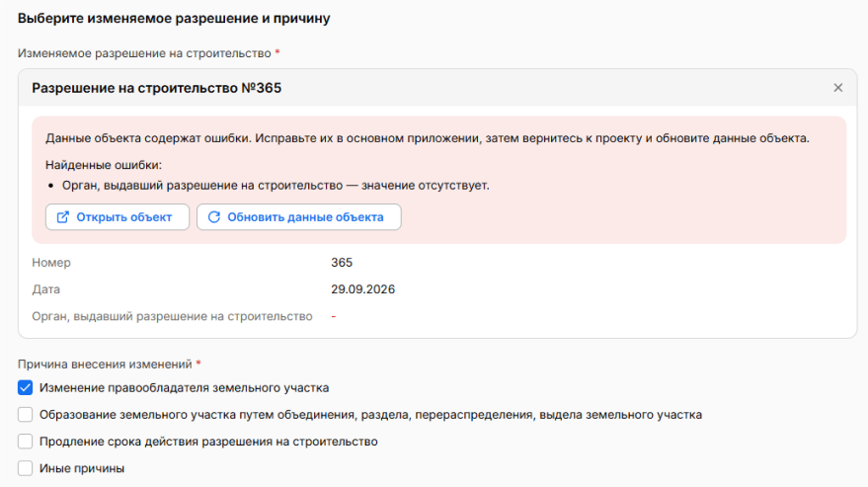Click the 'Причина внесения изменений' label
868x487 pixels.
(x=105, y=364)
